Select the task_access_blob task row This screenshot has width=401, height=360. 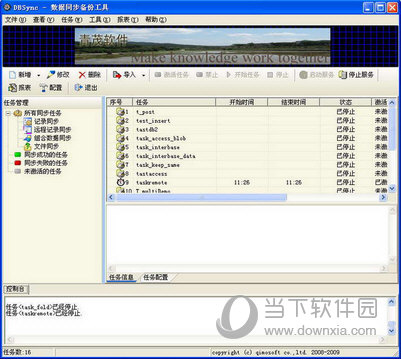248,138
